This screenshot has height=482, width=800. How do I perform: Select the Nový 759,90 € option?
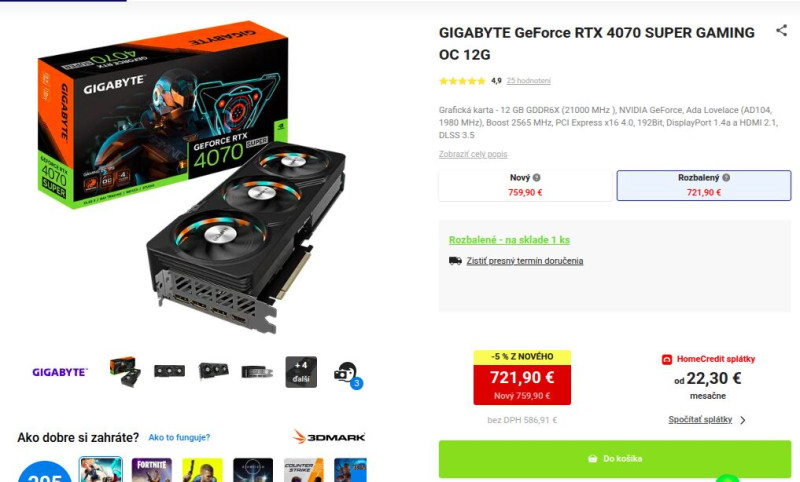[525, 185]
